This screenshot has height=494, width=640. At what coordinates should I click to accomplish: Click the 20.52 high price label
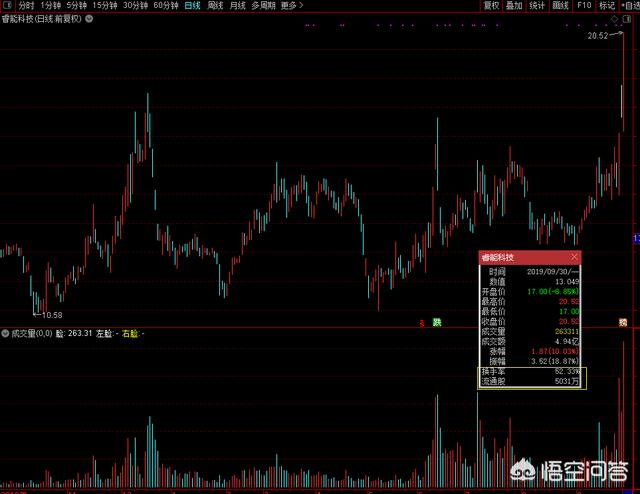click(598, 36)
